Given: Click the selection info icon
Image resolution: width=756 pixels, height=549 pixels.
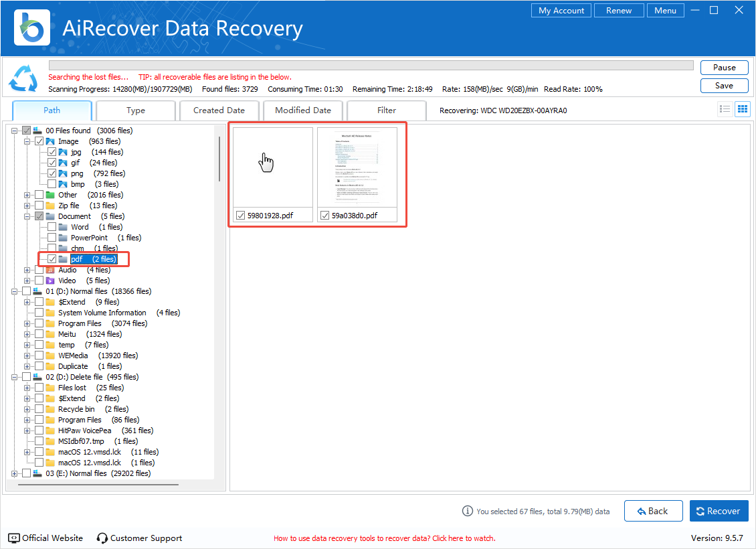Looking at the screenshot, I should (x=468, y=511).
